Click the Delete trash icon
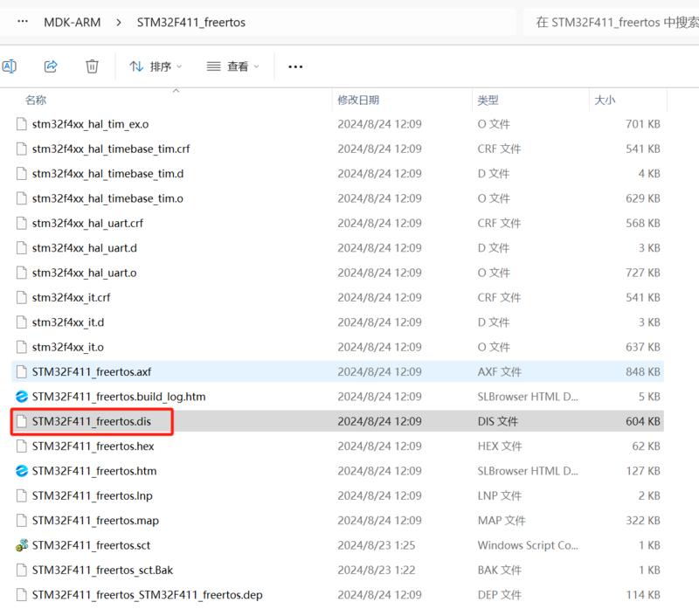Image resolution: width=699 pixels, height=616 pixels. [92, 66]
